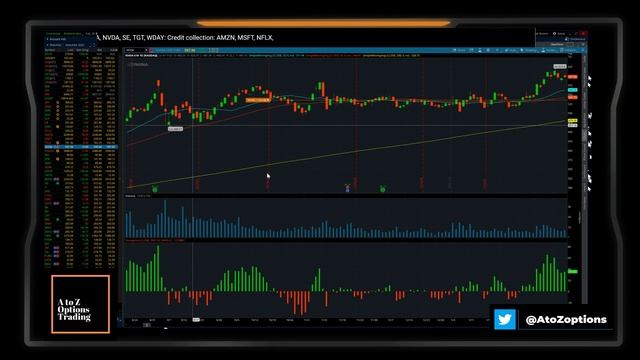This screenshot has width=640, height=360.
Task: Click the OnDemand button
Action: coord(576,39)
